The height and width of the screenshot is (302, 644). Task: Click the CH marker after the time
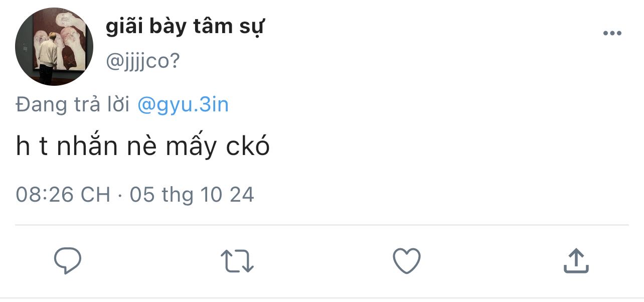[x=95, y=195]
